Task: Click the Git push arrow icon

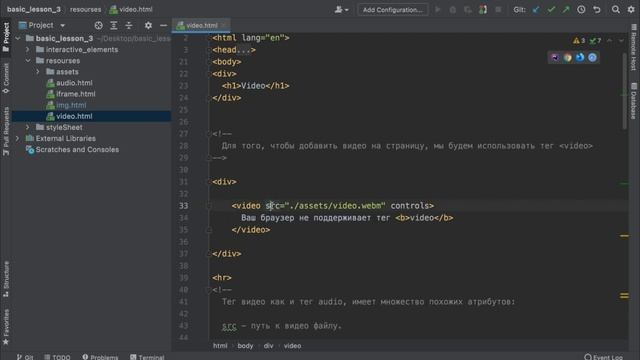Action: [x=566, y=9]
